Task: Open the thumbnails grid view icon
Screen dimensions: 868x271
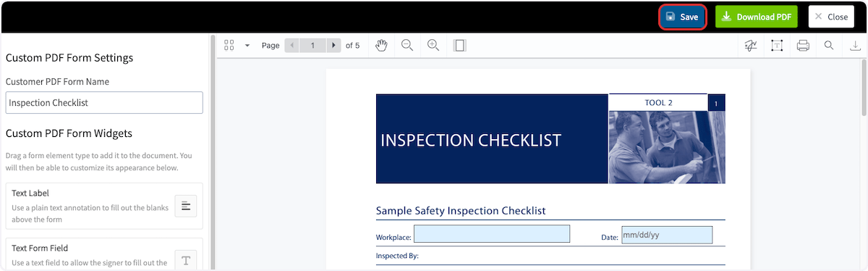Action: point(229,45)
